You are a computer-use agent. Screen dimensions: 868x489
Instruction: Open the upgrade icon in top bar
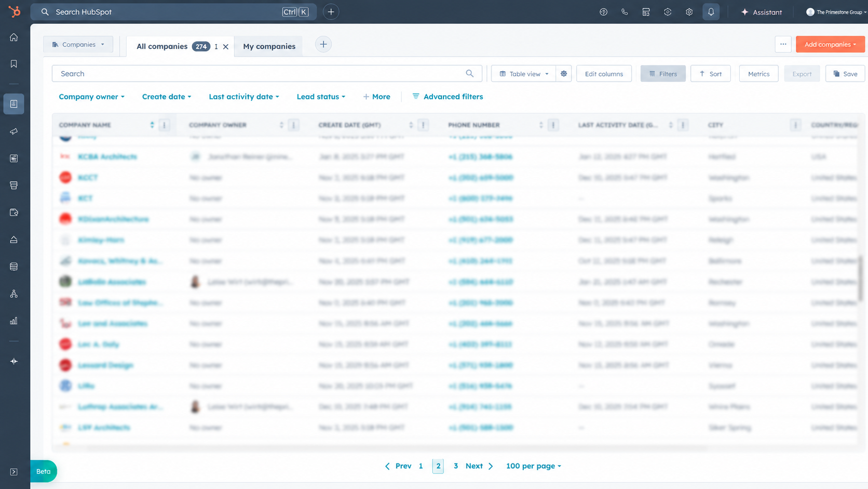point(603,12)
